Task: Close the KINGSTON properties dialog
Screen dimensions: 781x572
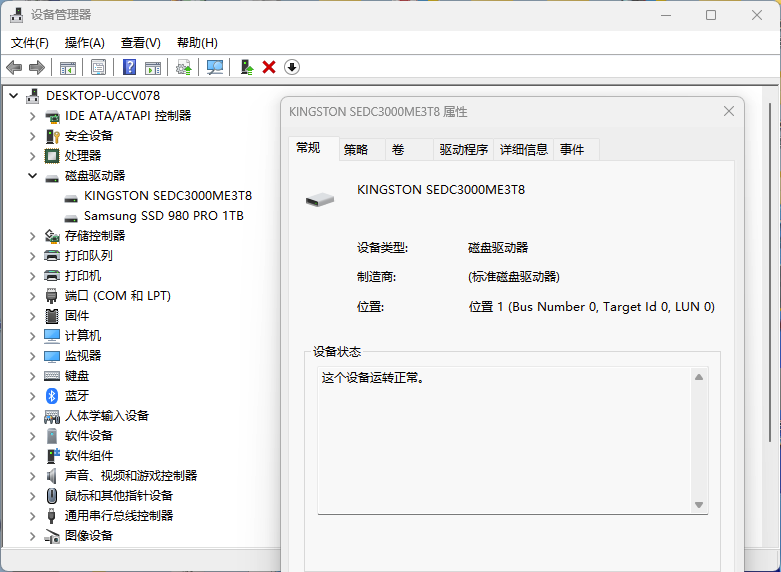Action: (x=729, y=111)
